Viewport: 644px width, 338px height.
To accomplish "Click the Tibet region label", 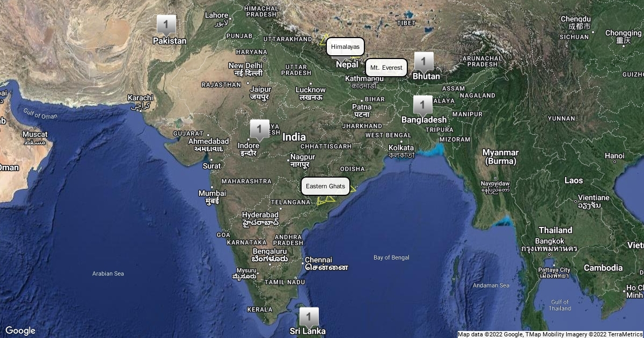I will pyautogui.click(x=406, y=23).
